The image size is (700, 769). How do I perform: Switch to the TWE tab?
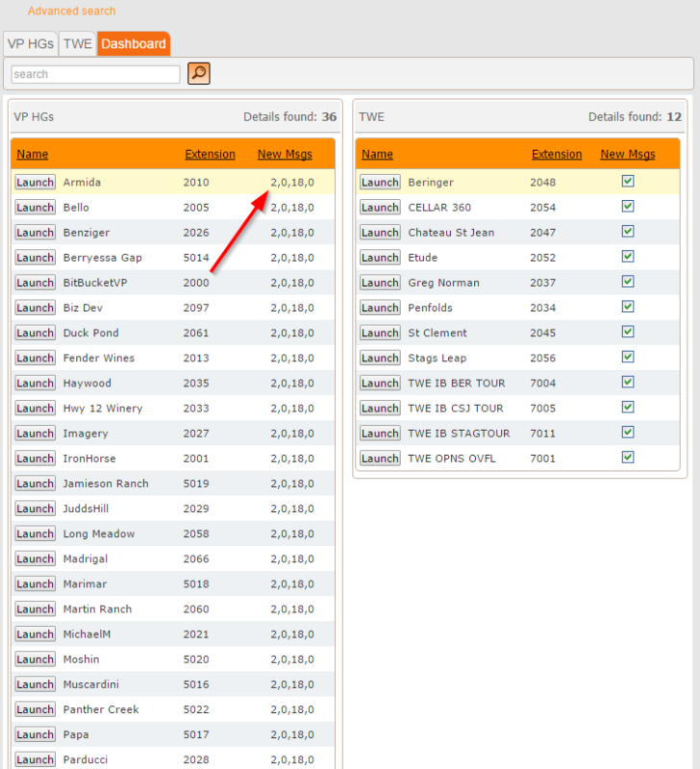[78, 43]
